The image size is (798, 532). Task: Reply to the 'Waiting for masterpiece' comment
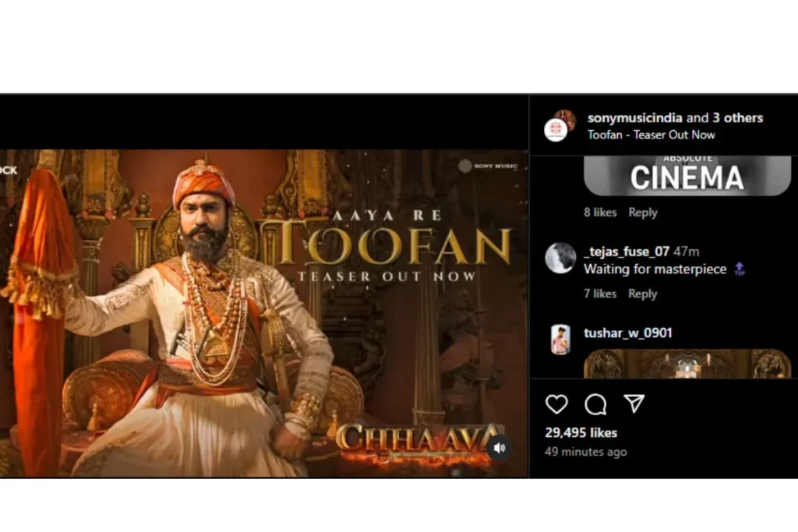[x=642, y=294]
